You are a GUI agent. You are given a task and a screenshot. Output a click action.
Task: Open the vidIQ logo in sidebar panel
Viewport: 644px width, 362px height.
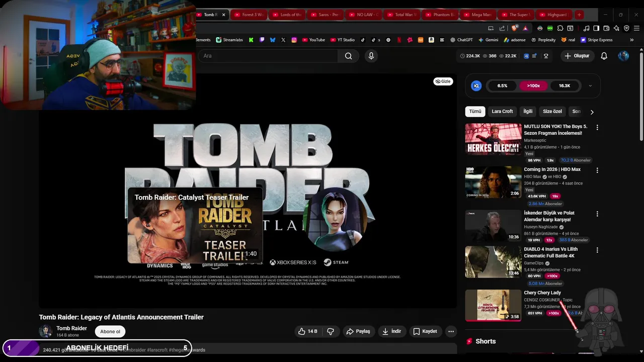point(476,86)
